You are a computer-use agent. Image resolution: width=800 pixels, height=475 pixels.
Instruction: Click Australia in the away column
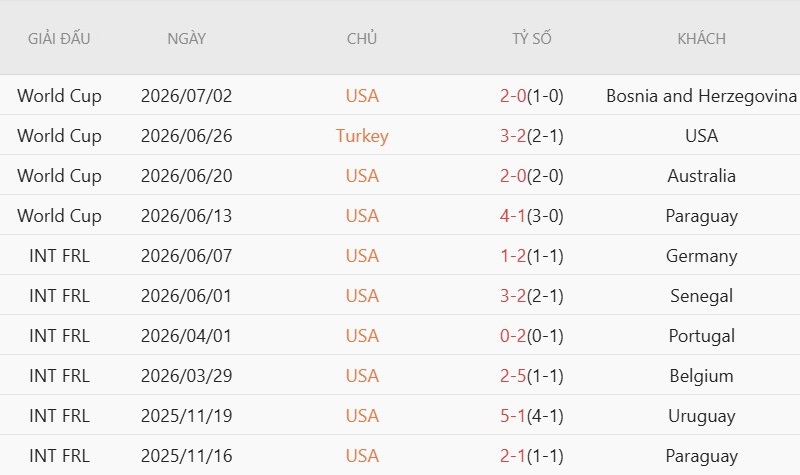[702, 176]
